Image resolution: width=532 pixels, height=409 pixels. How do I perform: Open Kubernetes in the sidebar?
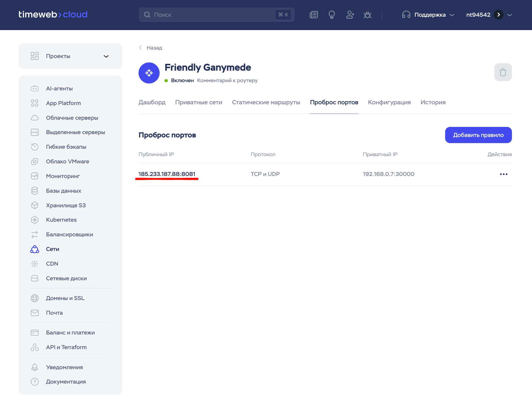pos(61,220)
